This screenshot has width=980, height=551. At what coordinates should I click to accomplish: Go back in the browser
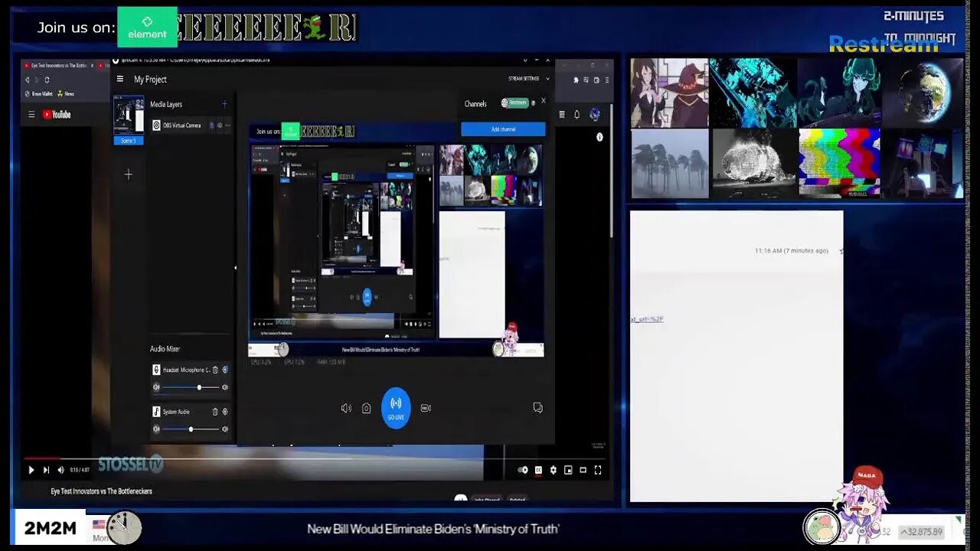28,80
